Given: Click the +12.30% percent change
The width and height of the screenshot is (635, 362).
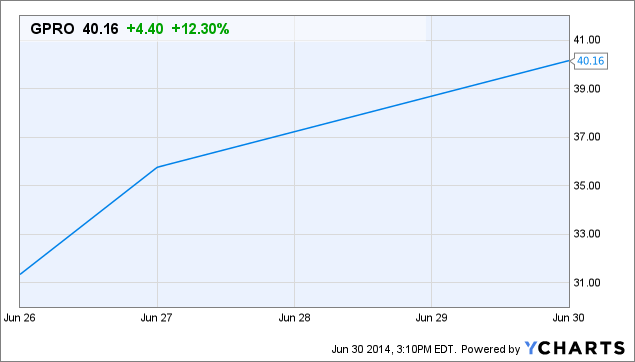Looking at the screenshot, I should point(200,29).
